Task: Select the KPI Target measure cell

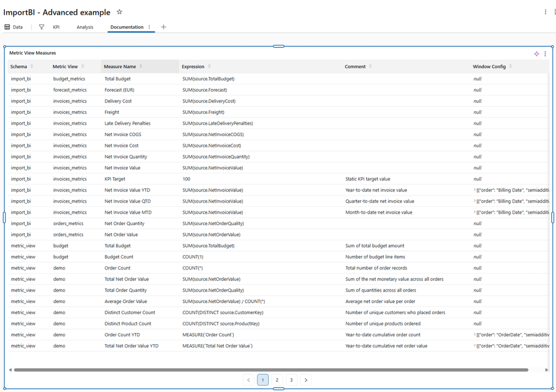Action: [x=115, y=179]
